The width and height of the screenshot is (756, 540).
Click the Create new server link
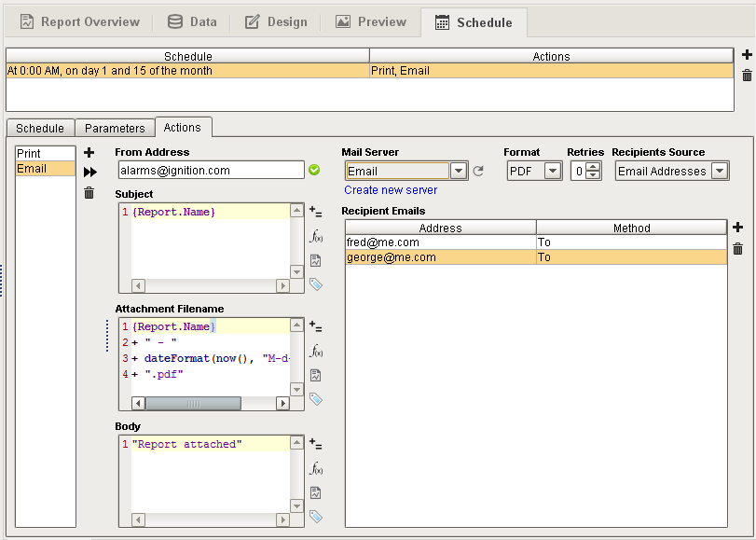click(x=391, y=190)
